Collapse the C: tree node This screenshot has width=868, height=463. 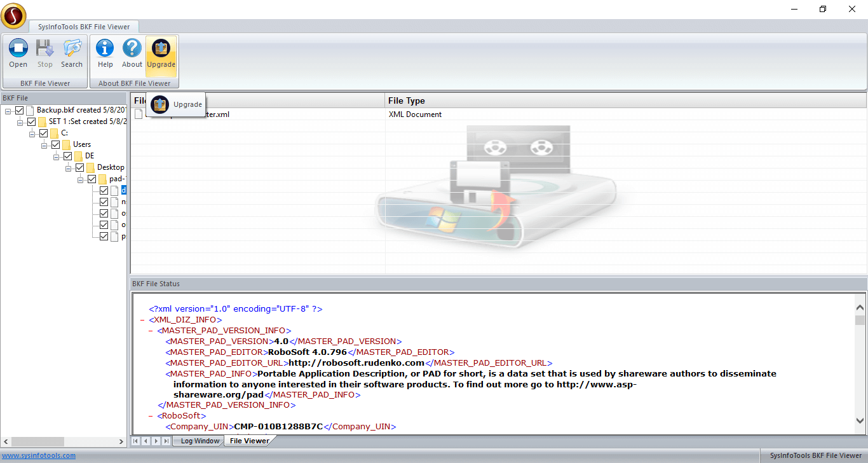(32, 134)
